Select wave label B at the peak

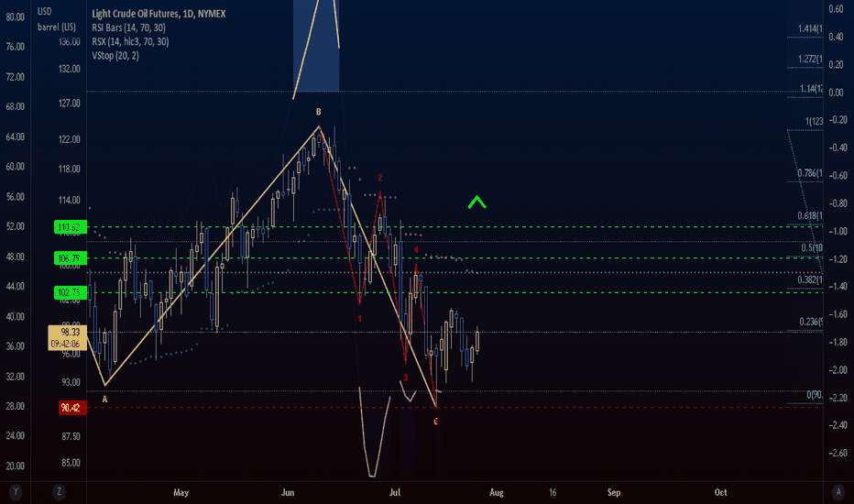point(319,112)
